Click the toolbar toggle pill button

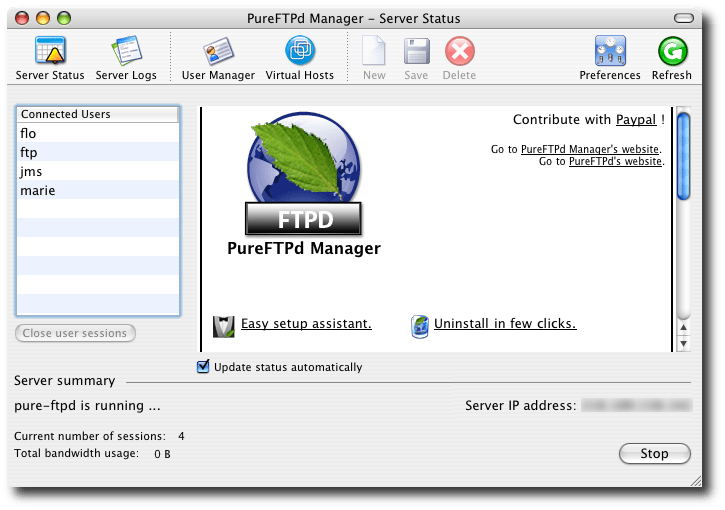tap(684, 18)
